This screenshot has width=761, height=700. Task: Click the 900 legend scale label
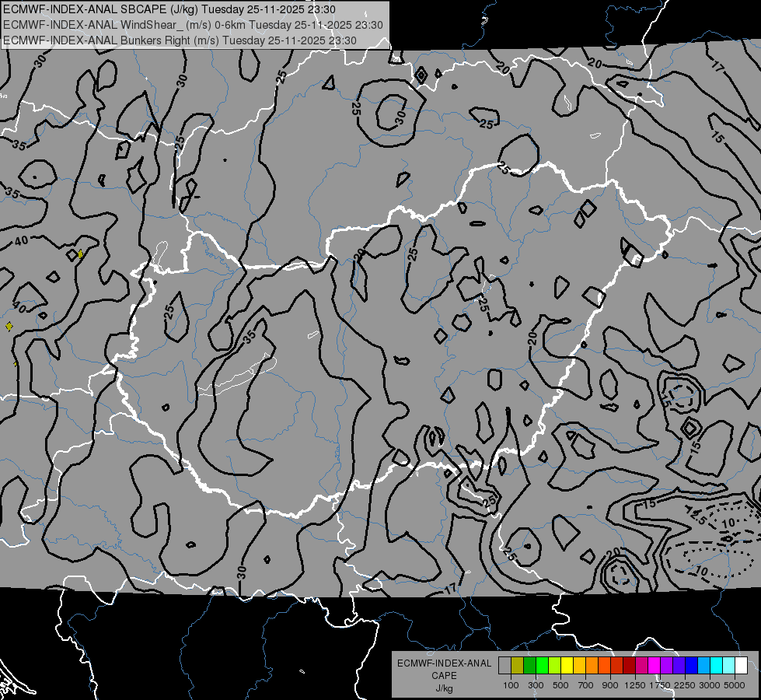(x=610, y=685)
